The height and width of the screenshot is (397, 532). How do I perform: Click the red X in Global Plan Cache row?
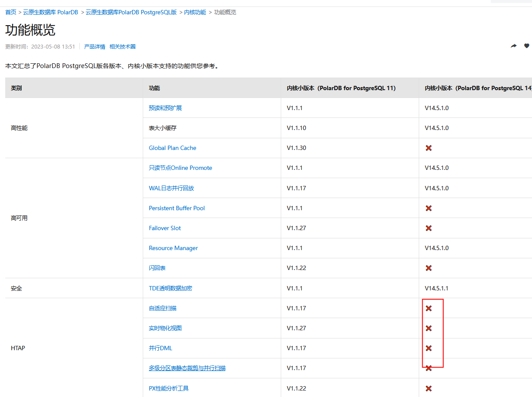point(429,148)
